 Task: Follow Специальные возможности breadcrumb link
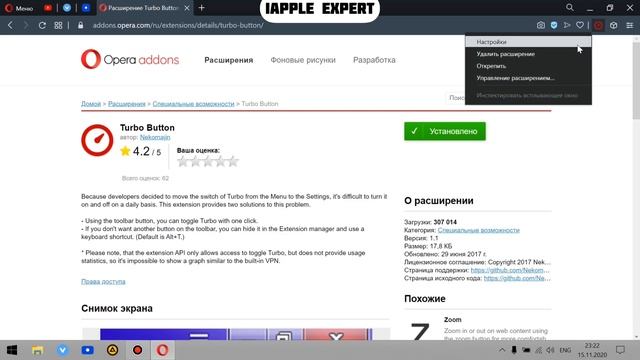point(193,104)
